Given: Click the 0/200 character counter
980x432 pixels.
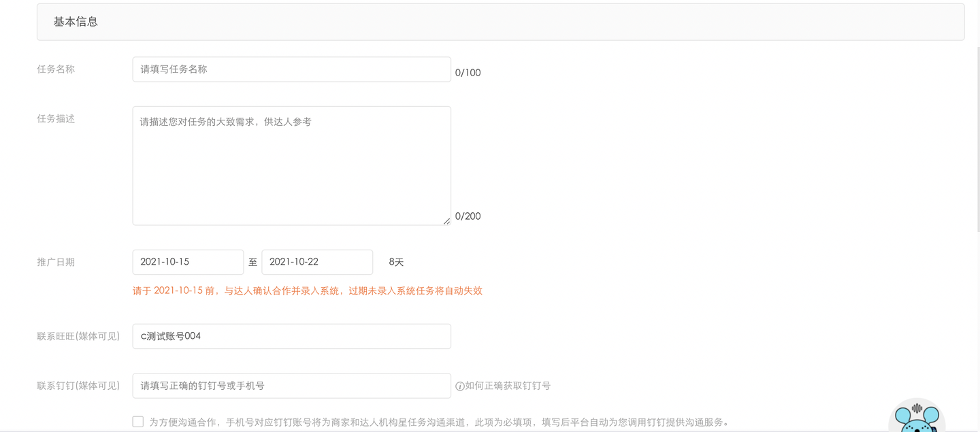Looking at the screenshot, I should [468, 216].
